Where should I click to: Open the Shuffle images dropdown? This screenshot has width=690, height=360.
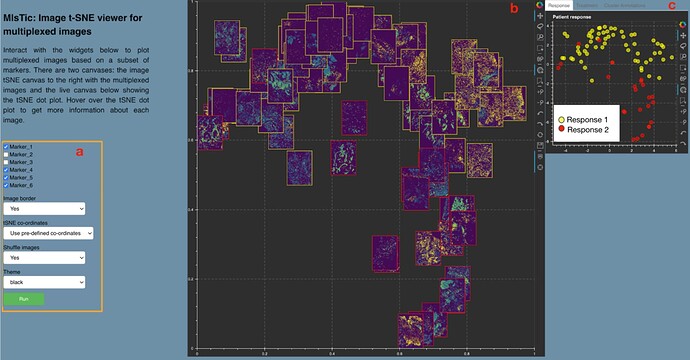[x=44, y=258]
